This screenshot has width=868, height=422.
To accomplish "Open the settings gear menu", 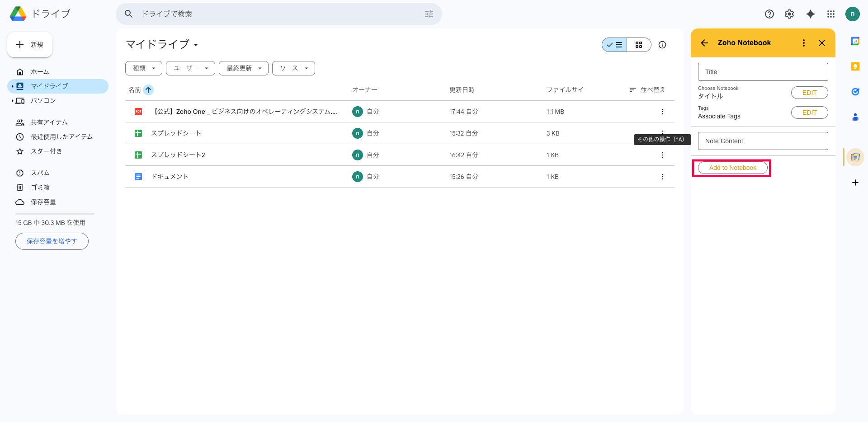I will 789,14.
